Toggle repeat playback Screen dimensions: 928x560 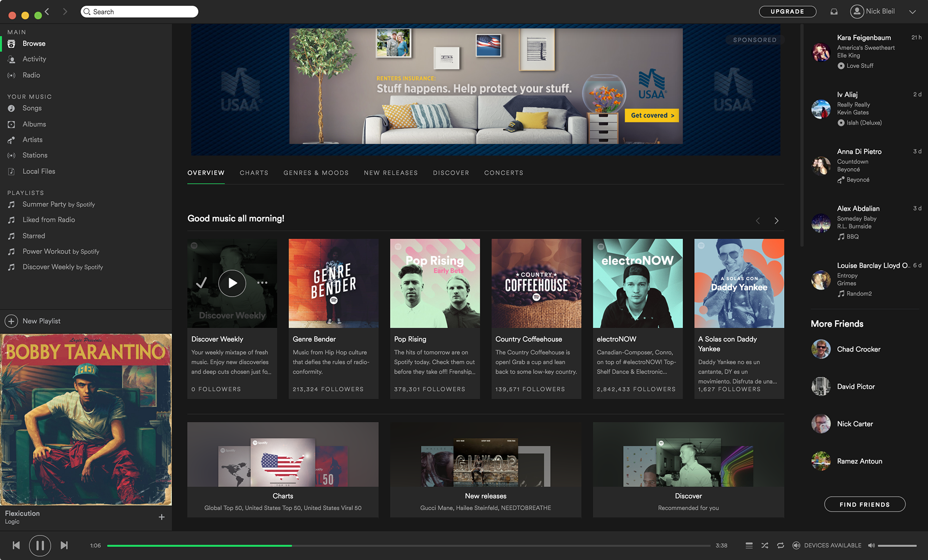(x=781, y=546)
